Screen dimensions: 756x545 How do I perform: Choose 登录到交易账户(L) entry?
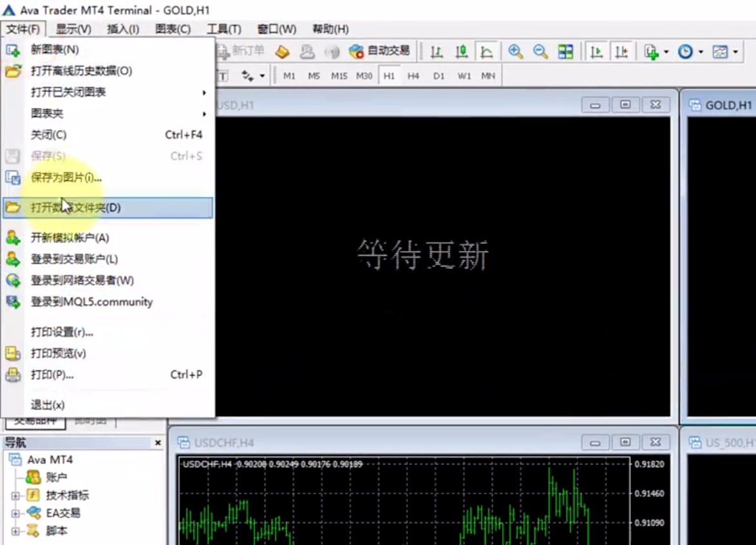point(108,259)
